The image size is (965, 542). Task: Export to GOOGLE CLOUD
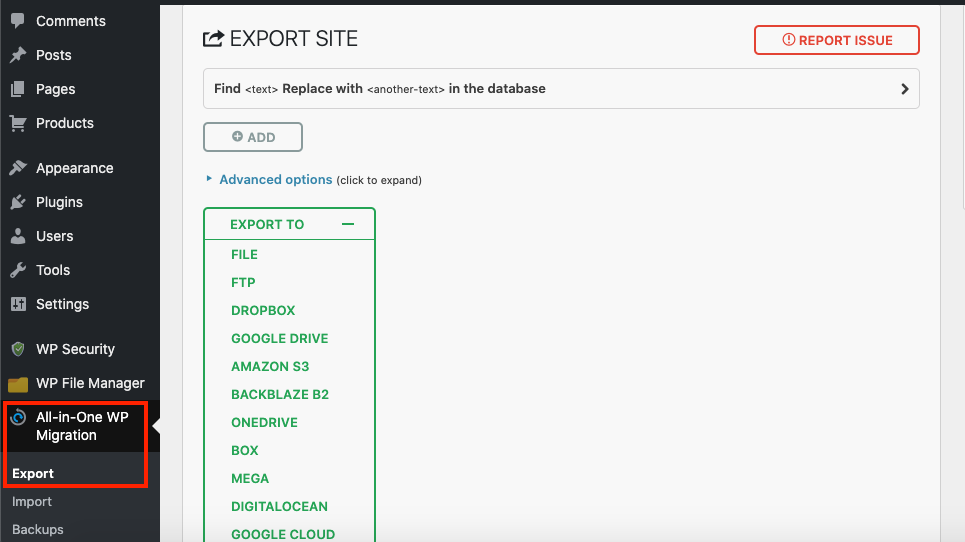(x=282, y=534)
